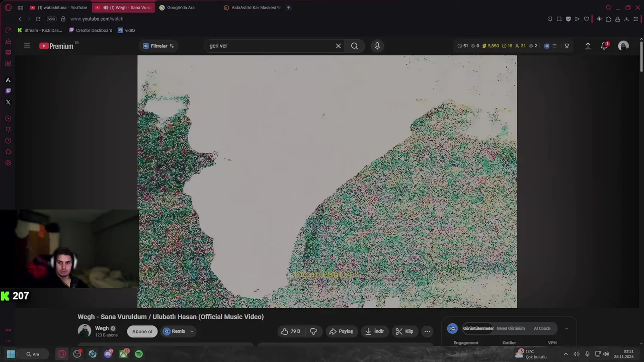The height and width of the screenshot is (362, 644).
Task: Go to YouTube Premium home logo
Action: (x=57, y=46)
